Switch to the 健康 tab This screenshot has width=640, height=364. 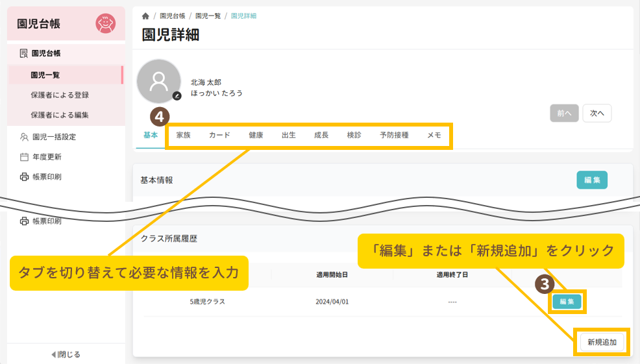point(256,136)
